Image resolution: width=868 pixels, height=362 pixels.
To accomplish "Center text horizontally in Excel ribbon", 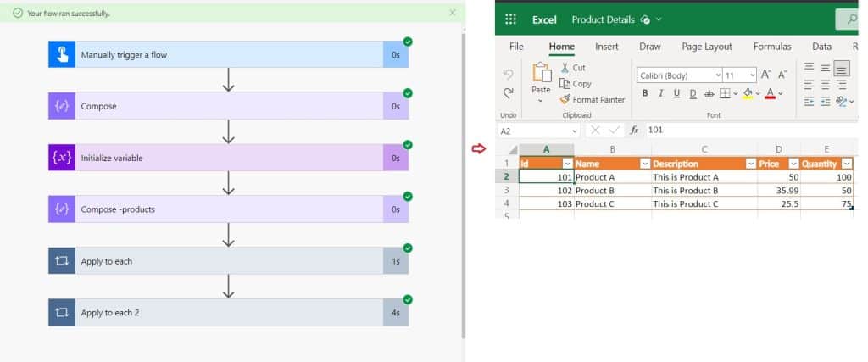I will click(826, 85).
